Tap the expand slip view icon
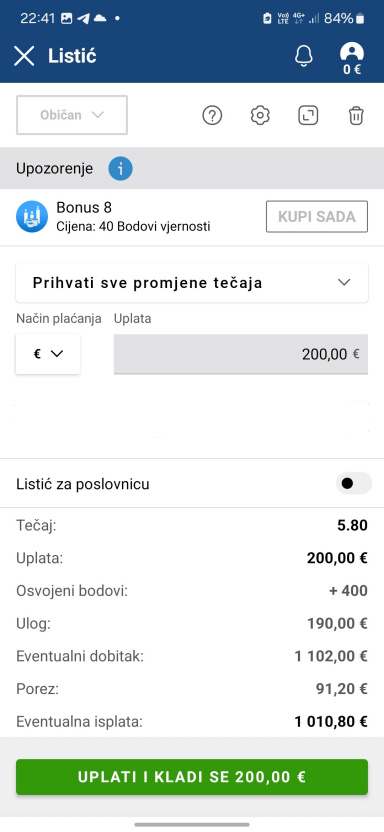 308,115
